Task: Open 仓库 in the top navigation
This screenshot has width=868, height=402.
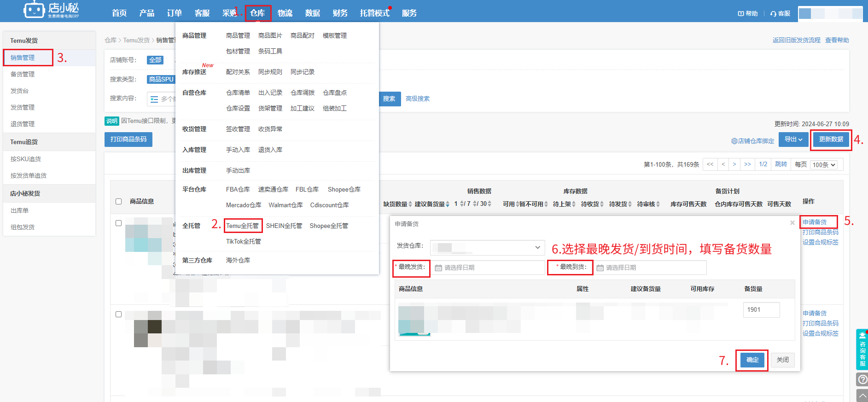Action: click(258, 13)
